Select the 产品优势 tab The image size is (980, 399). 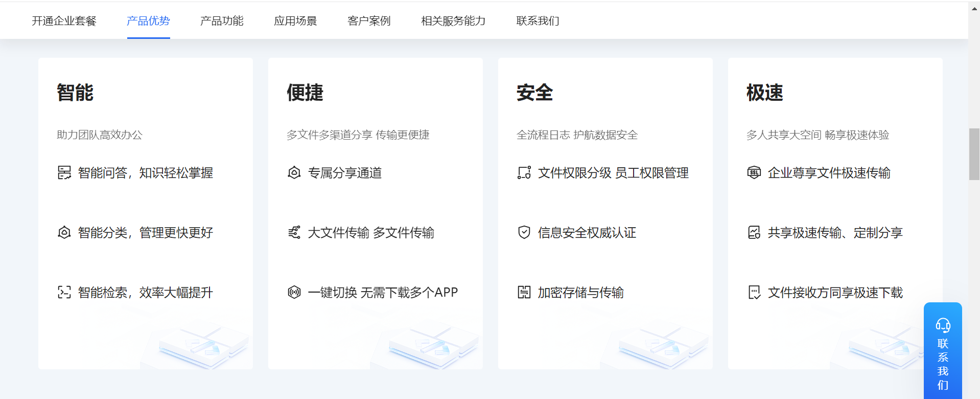[x=148, y=21]
